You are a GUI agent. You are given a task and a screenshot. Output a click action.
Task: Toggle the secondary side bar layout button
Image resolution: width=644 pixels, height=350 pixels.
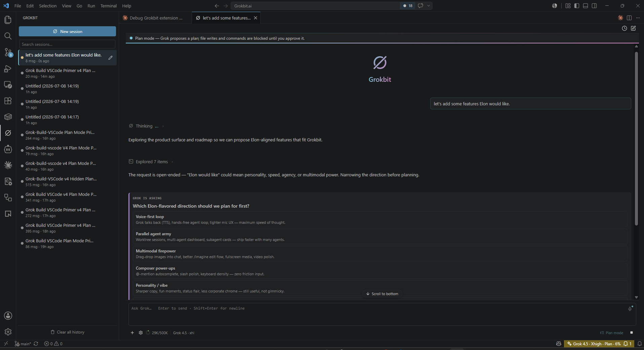(x=594, y=6)
